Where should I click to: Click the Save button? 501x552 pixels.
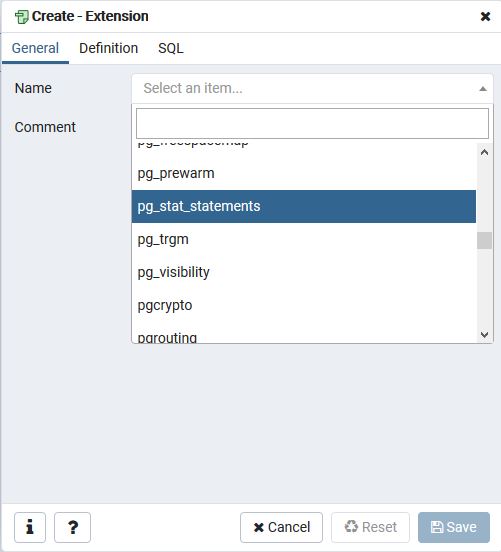454,527
